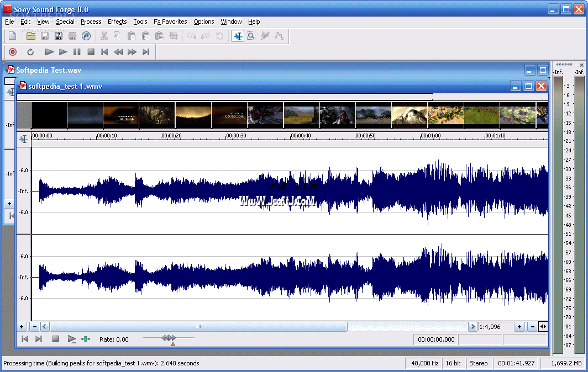
Task: Click the Redo icon
Action: pyautogui.click(x=206, y=36)
